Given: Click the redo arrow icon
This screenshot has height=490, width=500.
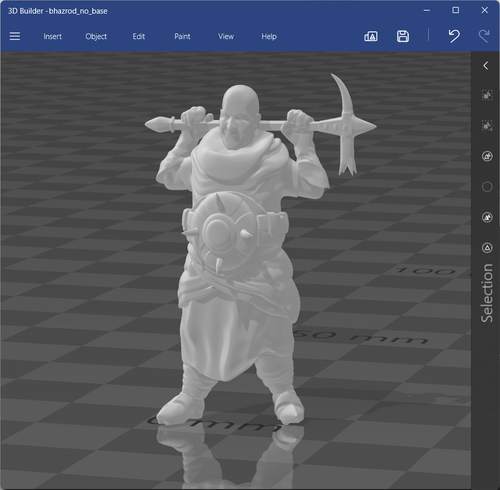Looking at the screenshot, I should point(484,36).
